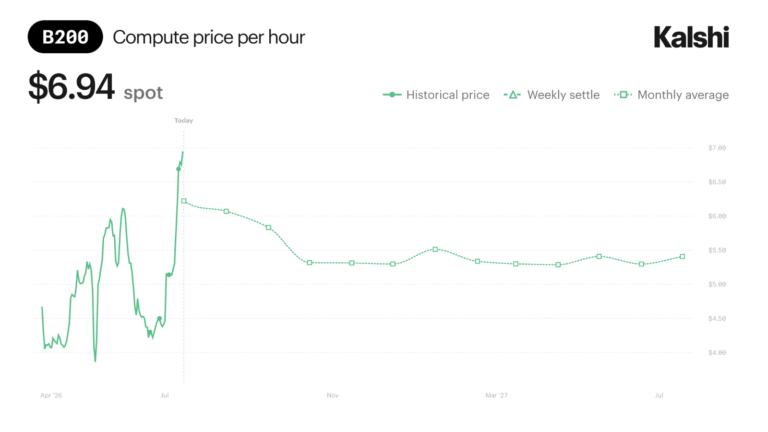768x432 pixels.
Task: Click the Weekly settle triangle marker icon
Action: 512,95
